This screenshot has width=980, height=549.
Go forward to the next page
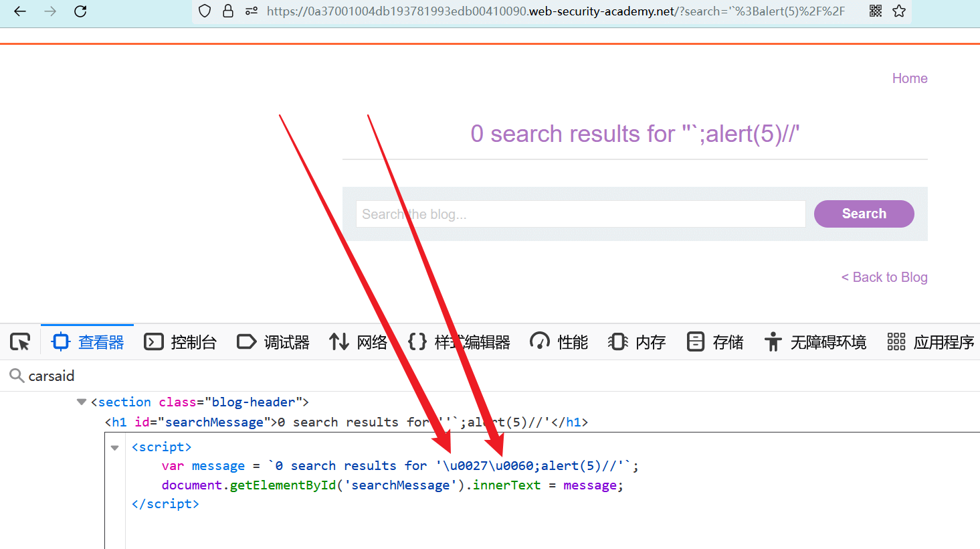click(50, 11)
